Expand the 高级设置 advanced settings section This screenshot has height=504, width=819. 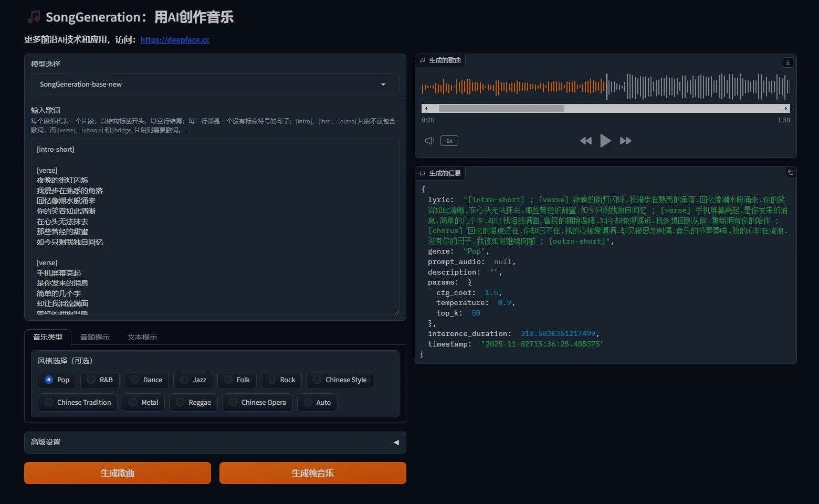[x=215, y=442]
